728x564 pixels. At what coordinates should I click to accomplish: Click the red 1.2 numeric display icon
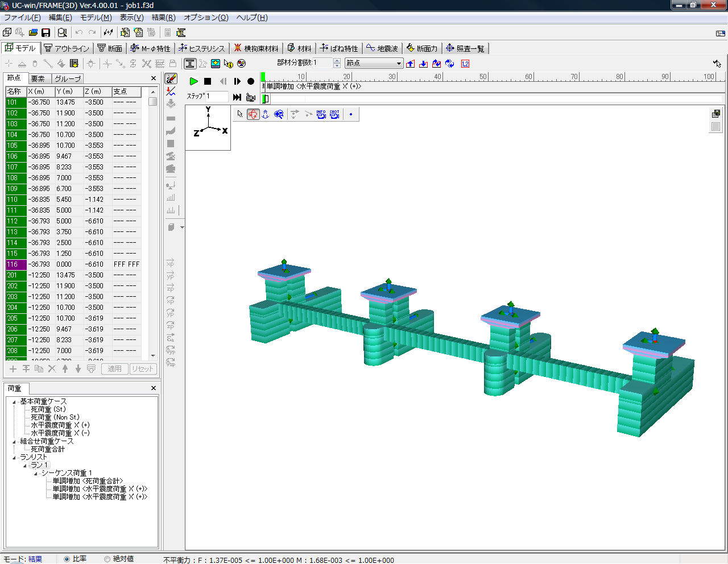click(465, 64)
